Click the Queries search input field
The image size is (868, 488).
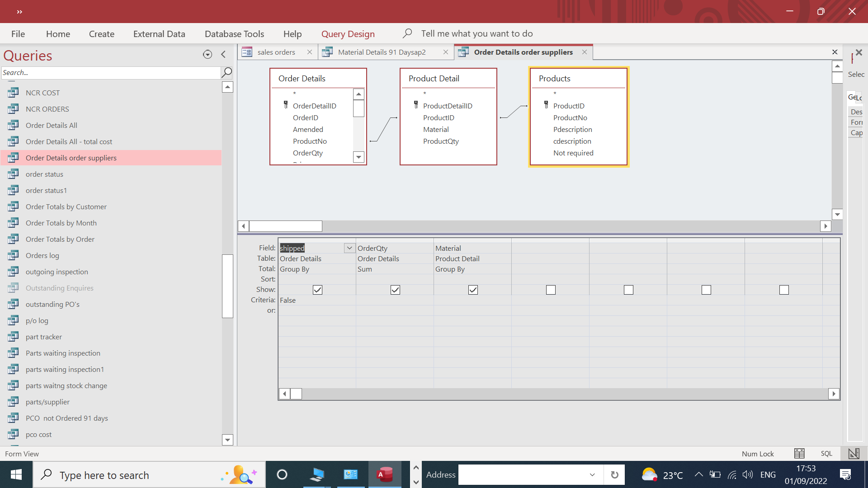[111, 72]
